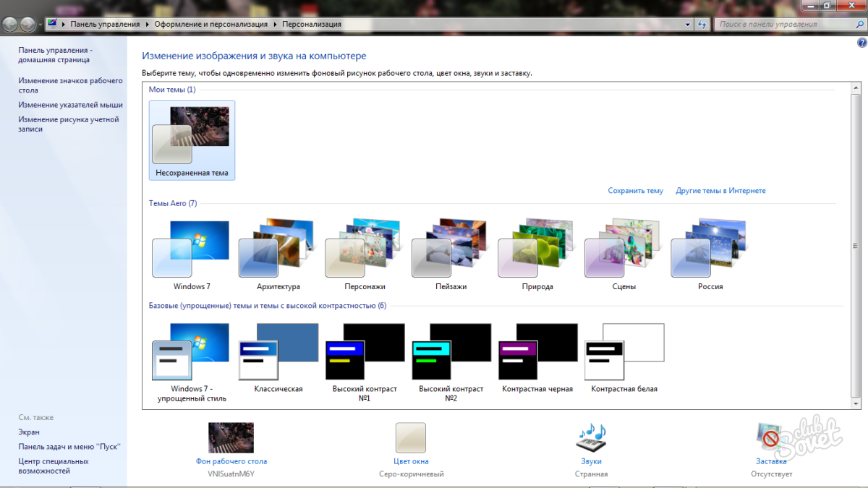Apply the Персонажи theme
Viewport: 868px width, 488px height.
(364, 249)
